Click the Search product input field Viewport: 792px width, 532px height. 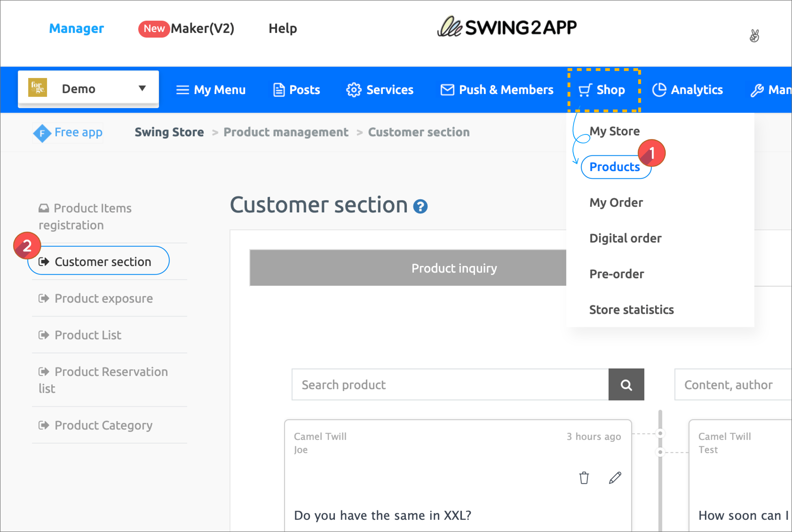click(450, 385)
